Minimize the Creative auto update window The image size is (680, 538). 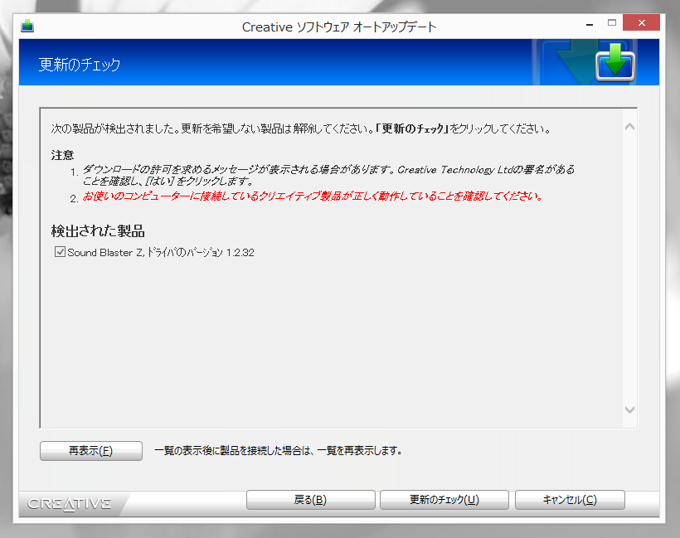[x=589, y=24]
